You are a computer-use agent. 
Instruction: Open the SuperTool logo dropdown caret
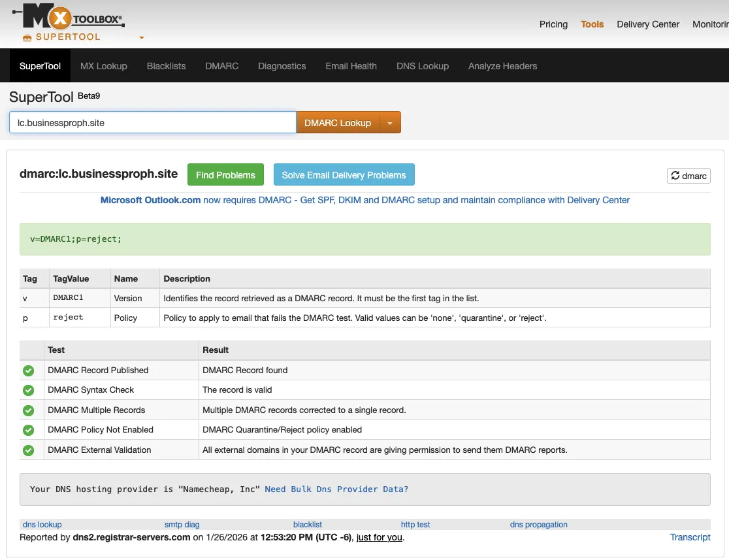coord(142,38)
